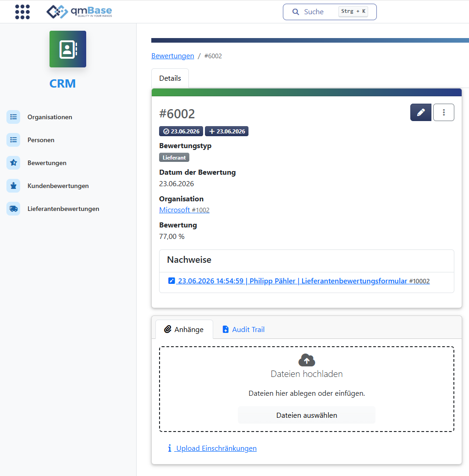Open Personen in the sidebar
The height and width of the screenshot is (476, 469).
41,140
